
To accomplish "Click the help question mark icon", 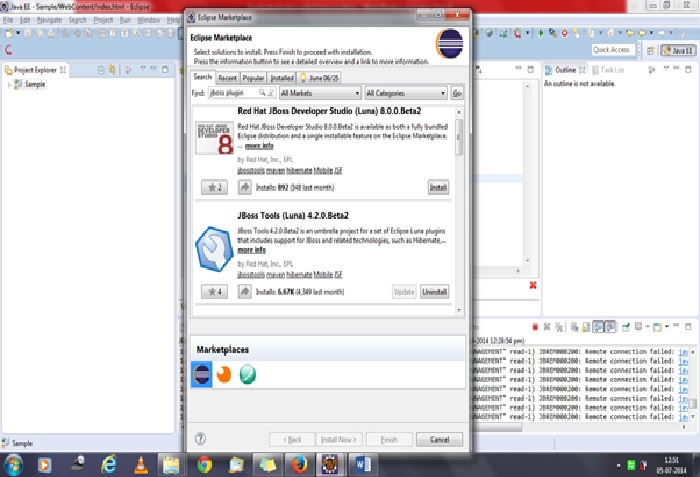I will (x=200, y=439).
